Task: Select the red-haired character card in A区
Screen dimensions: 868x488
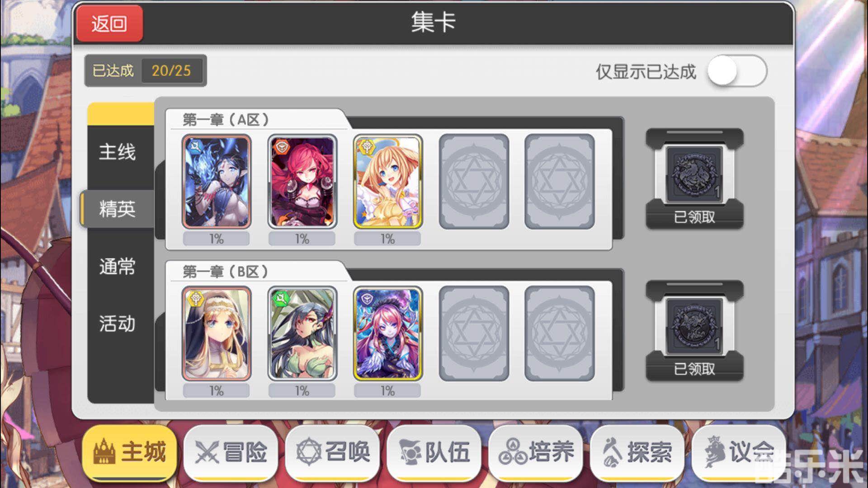Action: click(302, 182)
